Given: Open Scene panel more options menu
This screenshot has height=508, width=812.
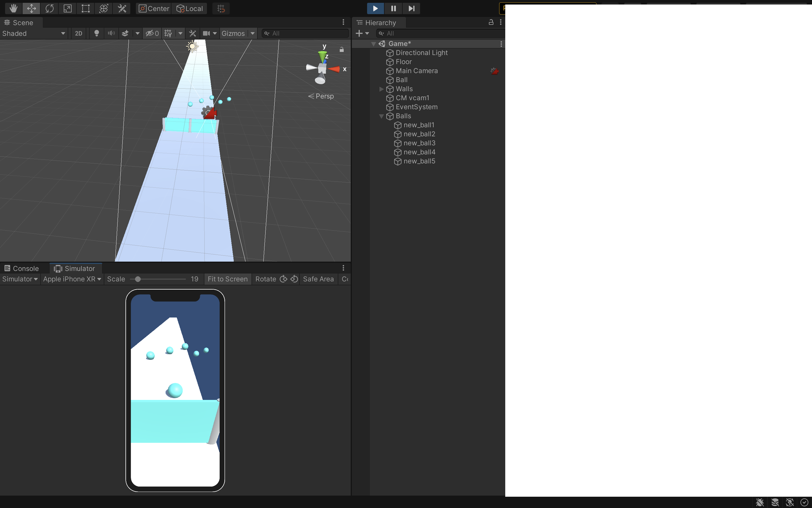Looking at the screenshot, I should click(x=343, y=22).
